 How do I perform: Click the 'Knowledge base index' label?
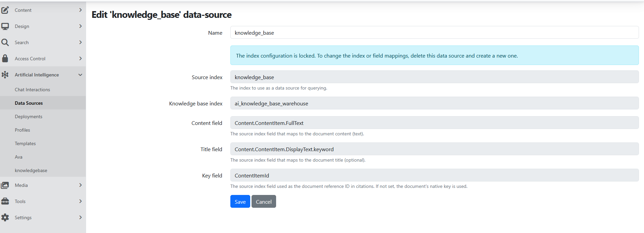(196, 103)
